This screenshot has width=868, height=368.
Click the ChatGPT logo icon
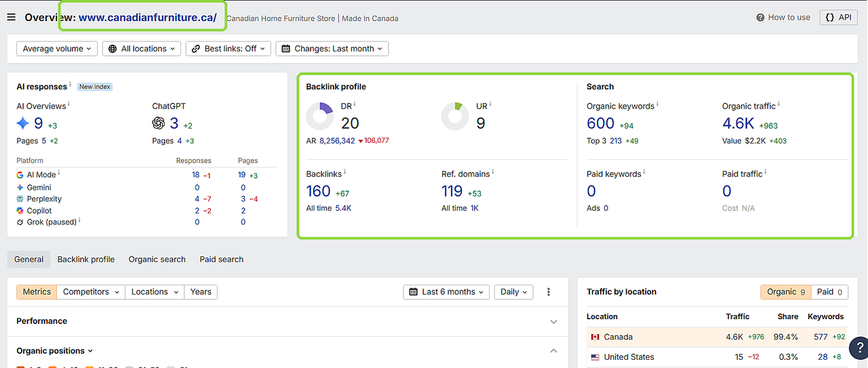pyautogui.click(x=159, y=123)
